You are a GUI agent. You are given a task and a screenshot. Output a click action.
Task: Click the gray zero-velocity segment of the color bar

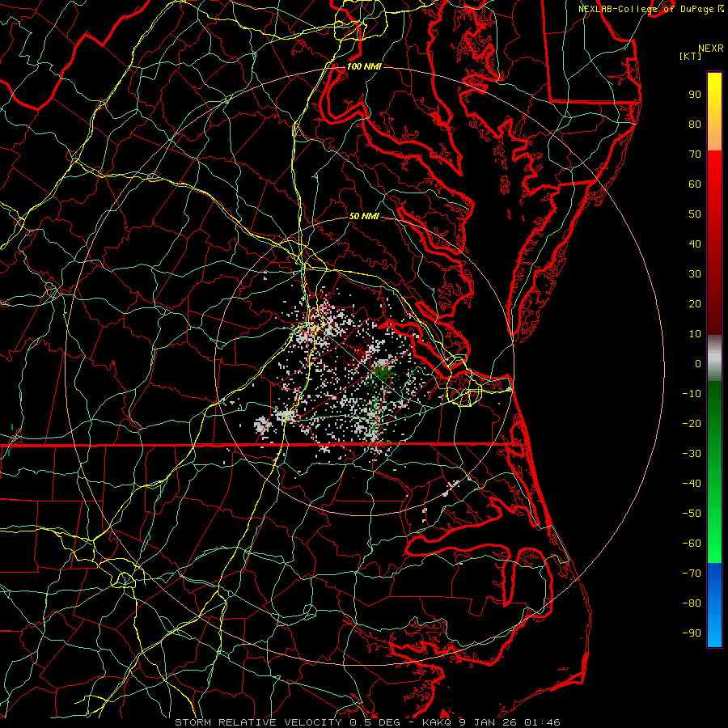(714, 358)
